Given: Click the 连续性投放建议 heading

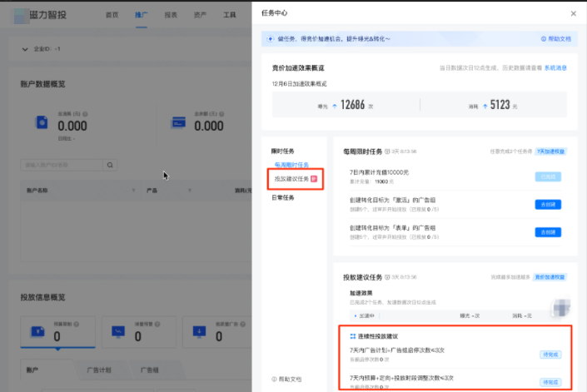Looking at the screenshot, I should (378, 336).
